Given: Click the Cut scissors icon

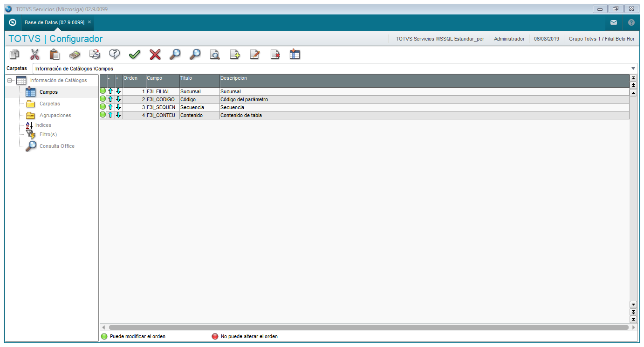Looking at the screenshot, I should (35, 54).
